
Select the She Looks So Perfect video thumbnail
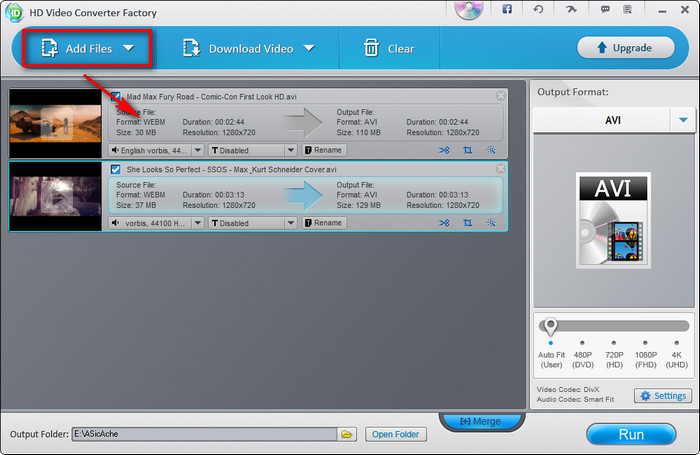pyautogui.click(x=55, y=196)
